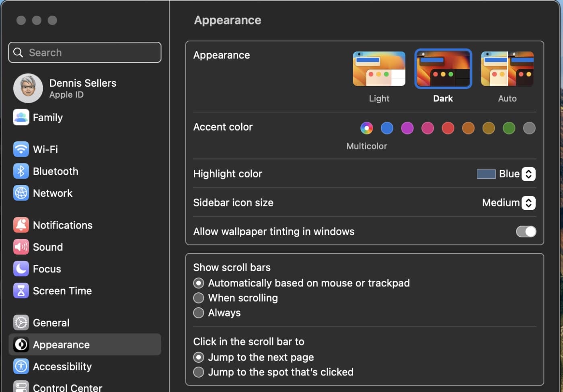Select the Notifications bell icon
563x392 pixels.
[21, 225]
